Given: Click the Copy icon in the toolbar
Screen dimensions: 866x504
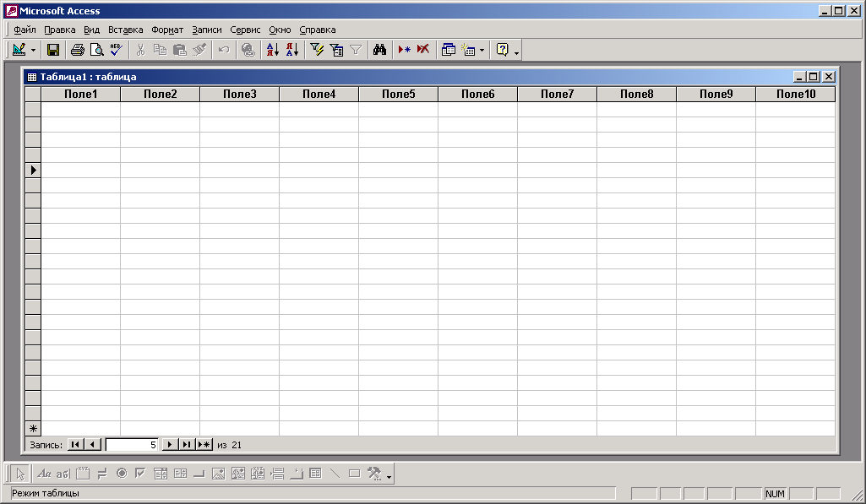Looking at the screenshot, I should coord(161,50).
